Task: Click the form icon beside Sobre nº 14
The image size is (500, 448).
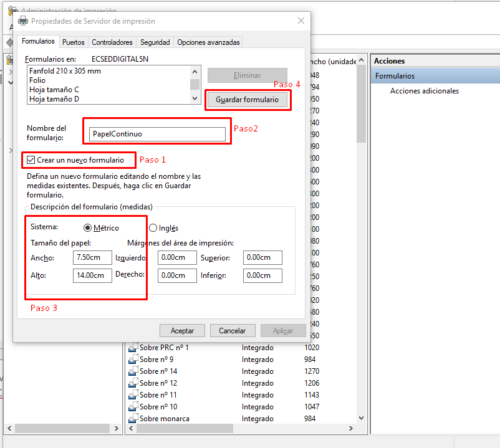Action: (133, 371)
